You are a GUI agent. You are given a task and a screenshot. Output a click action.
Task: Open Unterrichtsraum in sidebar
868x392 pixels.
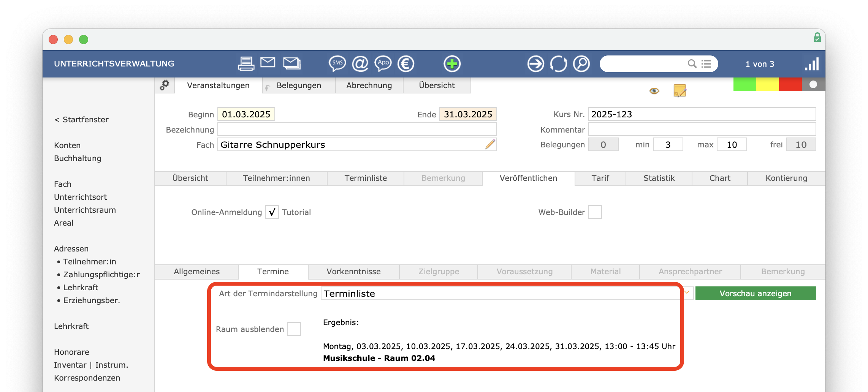pos(85,210)
